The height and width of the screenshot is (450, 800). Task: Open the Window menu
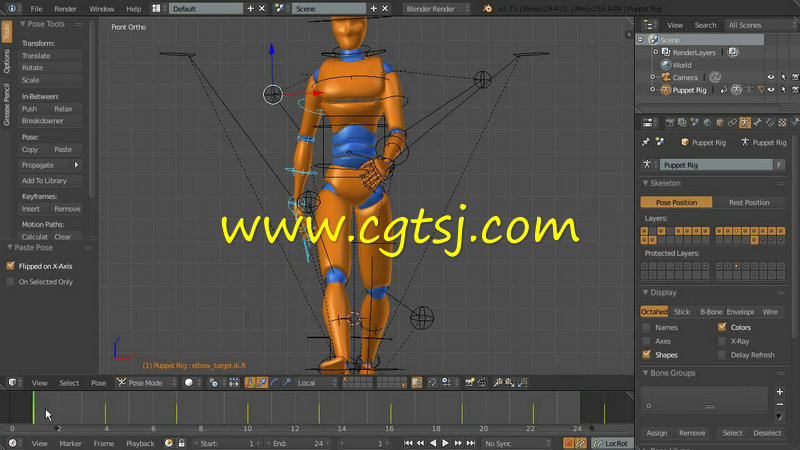coord(102,9)
